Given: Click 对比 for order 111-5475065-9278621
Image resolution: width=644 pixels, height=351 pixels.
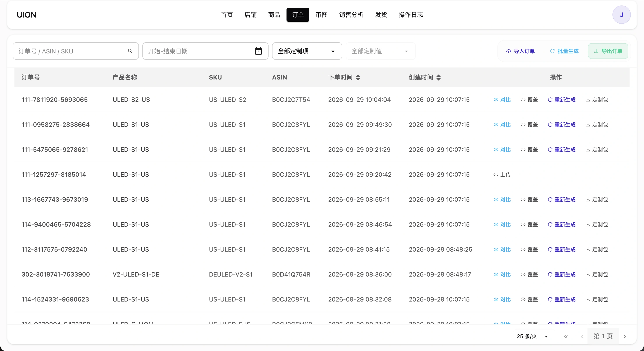Looking at the screenshot, I should click(x=502, y=150).
